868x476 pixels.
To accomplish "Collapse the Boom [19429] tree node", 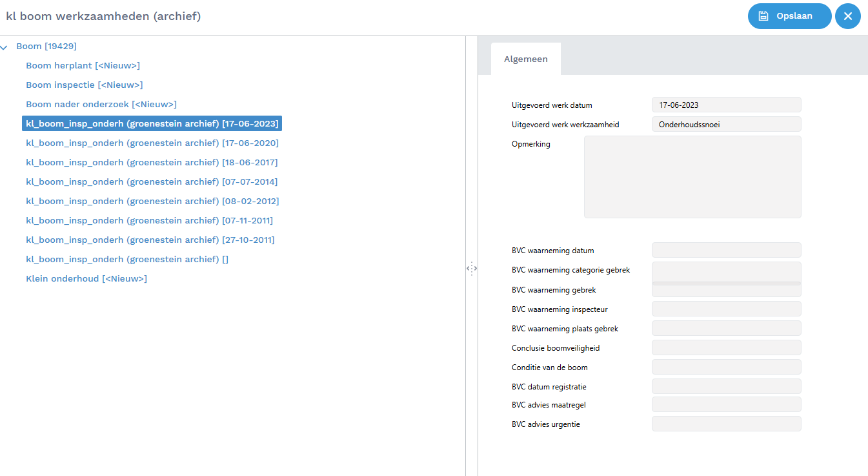I will point(5,47).
